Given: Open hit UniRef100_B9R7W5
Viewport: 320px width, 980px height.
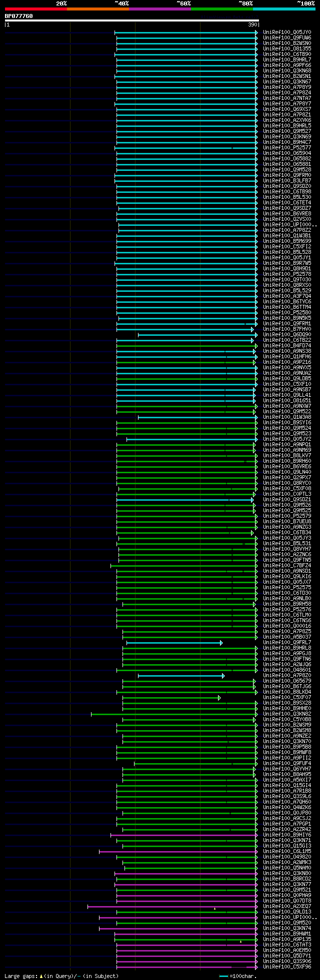Looking at the screenshot, I should click(287, 263).
